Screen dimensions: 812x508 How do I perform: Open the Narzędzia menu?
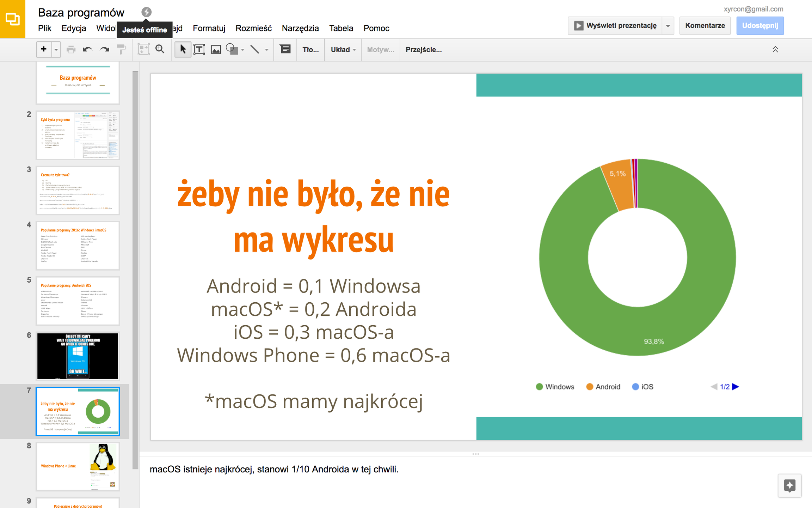pyautogui.click(x=300, y=28)
